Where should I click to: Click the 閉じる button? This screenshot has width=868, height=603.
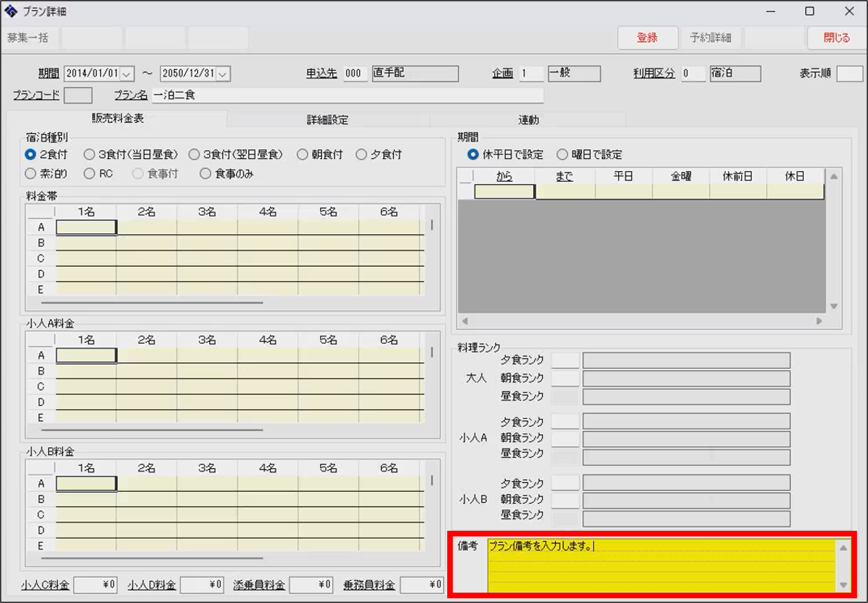(836, 38)
